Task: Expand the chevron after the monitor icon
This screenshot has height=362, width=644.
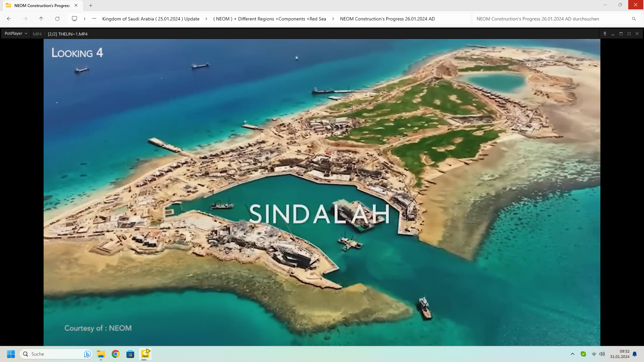Action: coord(85,19)
